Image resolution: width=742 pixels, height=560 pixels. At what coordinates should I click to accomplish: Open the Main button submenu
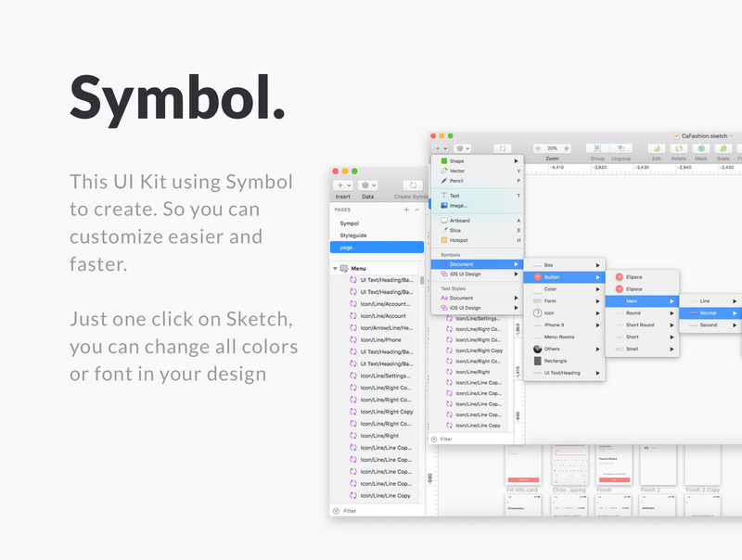coord(642,300)
